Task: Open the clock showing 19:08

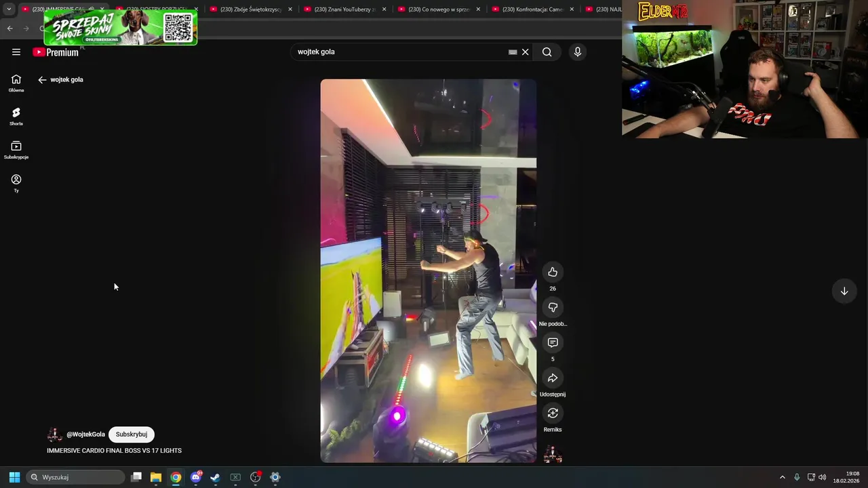Action: (846, 477)
